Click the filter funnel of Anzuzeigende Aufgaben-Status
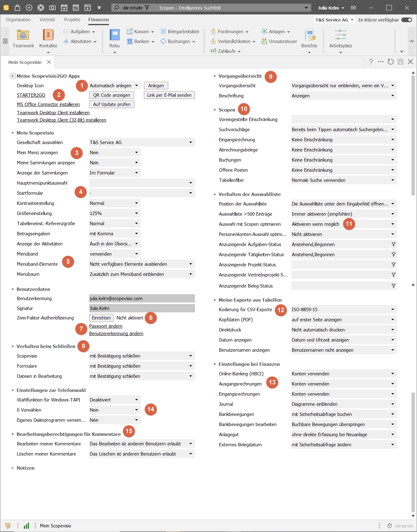The height and width of the screenshot is (532, 417). tap(393, 244)
